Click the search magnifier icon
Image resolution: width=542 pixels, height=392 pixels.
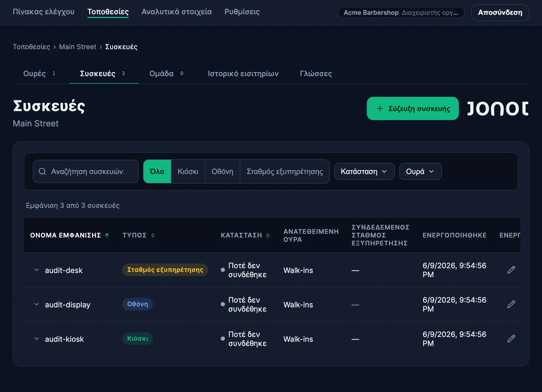coord(42,171)
